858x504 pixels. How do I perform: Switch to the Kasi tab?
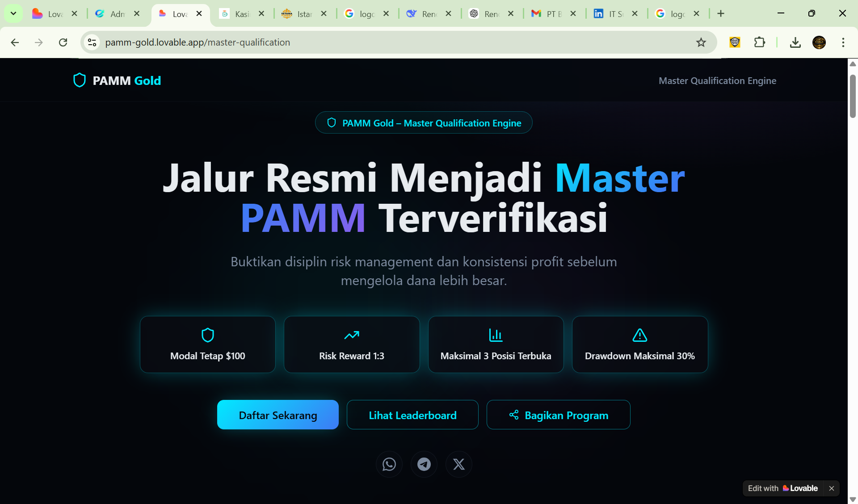click(x=236, y=14)
